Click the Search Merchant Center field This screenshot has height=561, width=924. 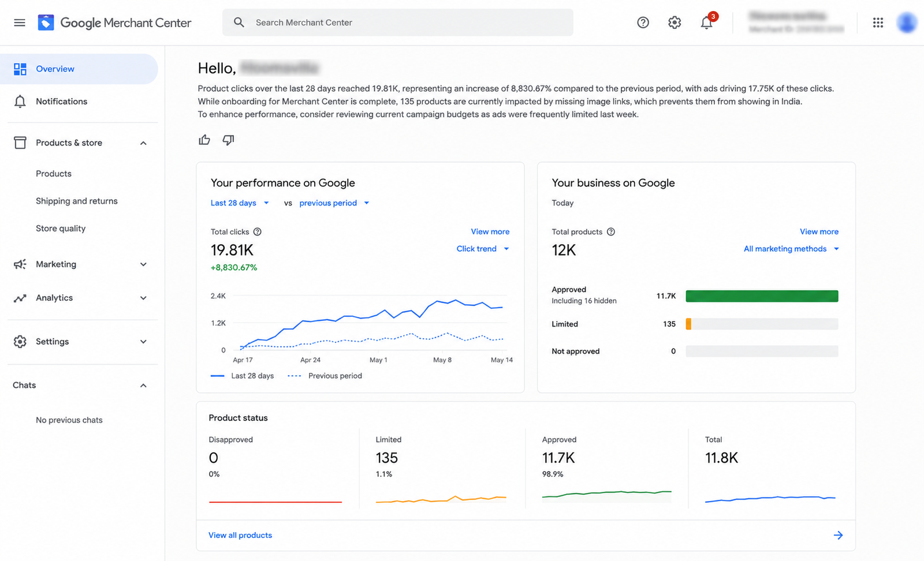click(x=398, y=23)
